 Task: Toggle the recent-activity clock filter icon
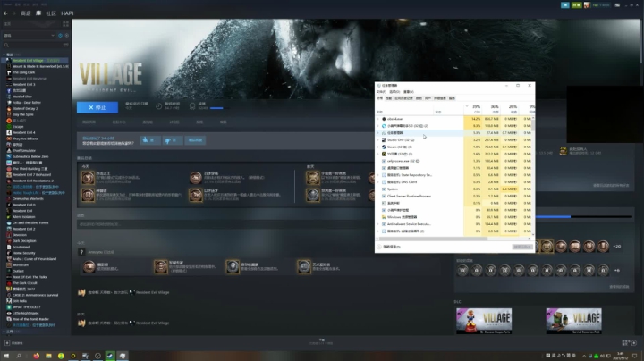tap(61, 35)
